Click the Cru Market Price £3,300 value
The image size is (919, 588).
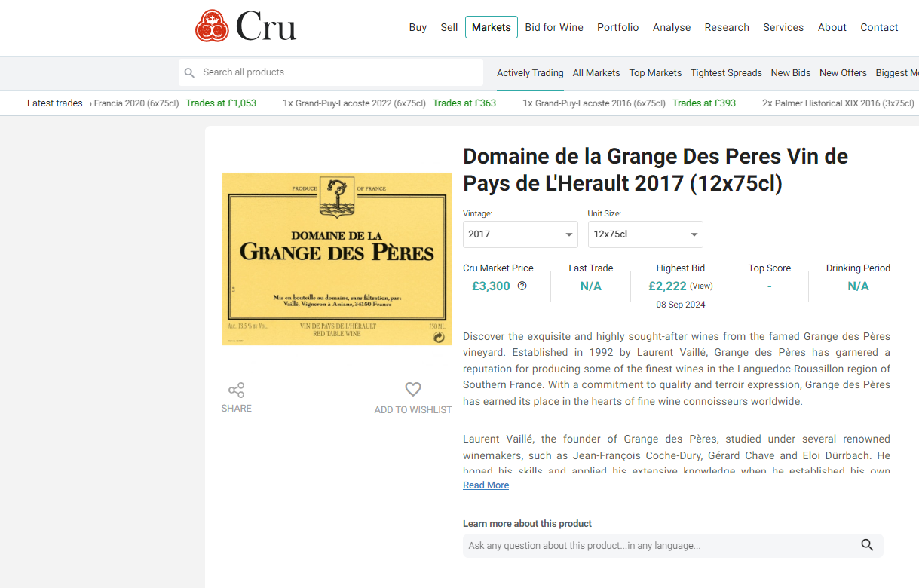click(491, 286)
